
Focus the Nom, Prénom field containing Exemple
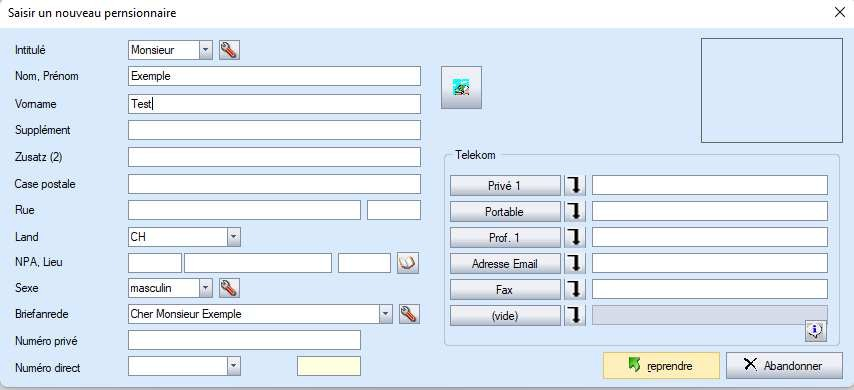coord(274,76)
